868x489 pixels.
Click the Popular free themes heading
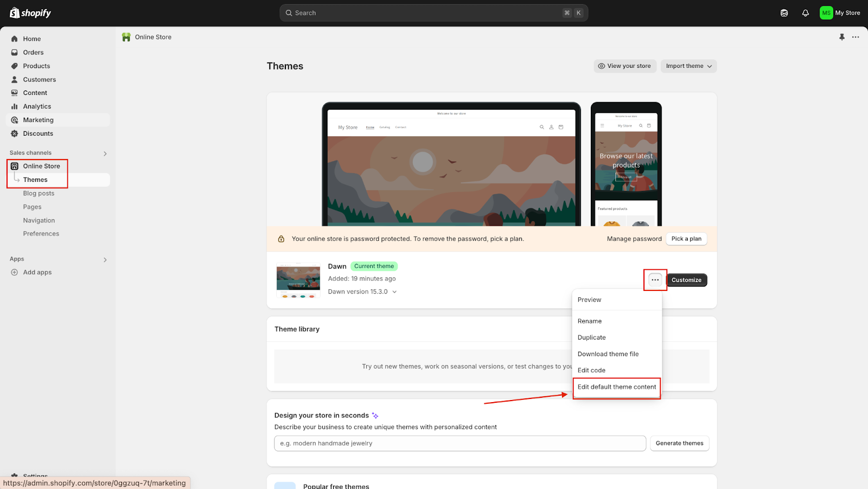click(336, 486)
